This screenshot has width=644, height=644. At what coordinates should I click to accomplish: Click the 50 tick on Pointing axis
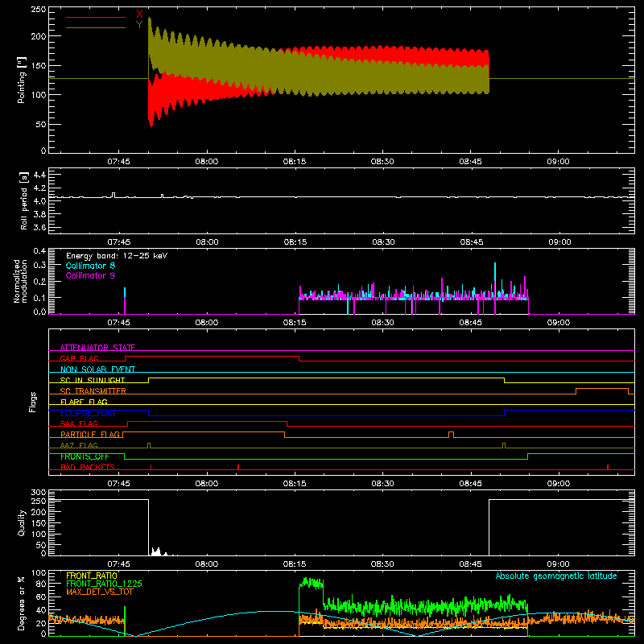41,125
